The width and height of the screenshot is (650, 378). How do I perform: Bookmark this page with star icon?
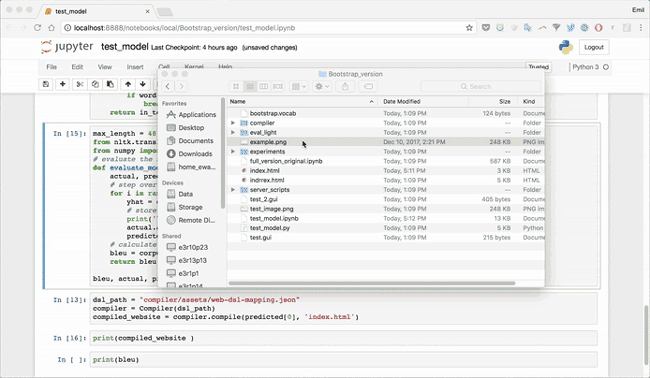click(469, 28)
